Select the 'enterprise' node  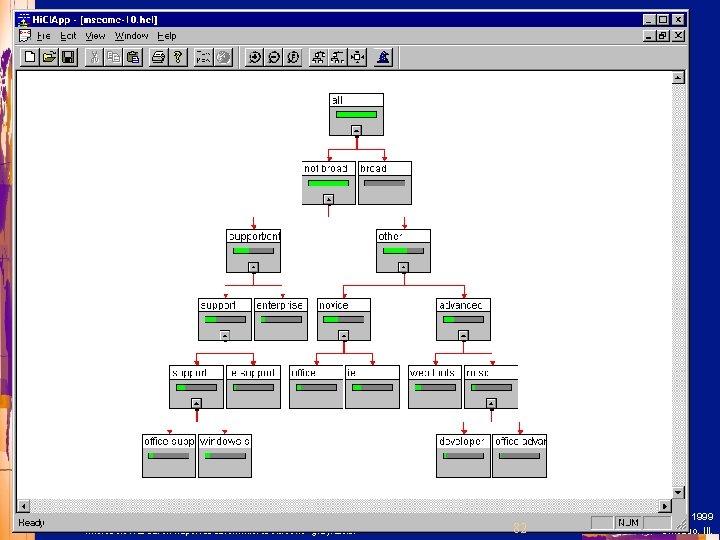[281, 319]
